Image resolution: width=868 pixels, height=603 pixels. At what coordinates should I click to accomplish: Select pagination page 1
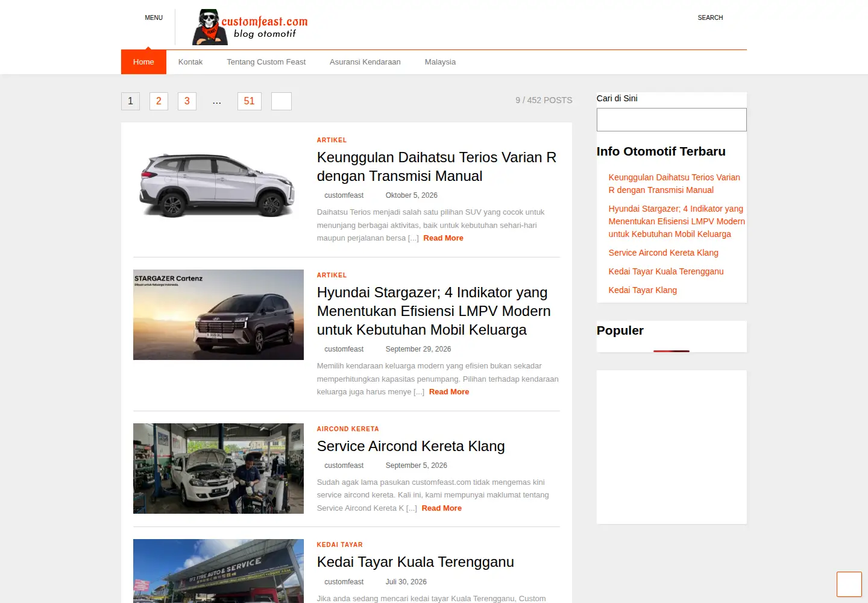pyautogui.click(x=130, y=101)
